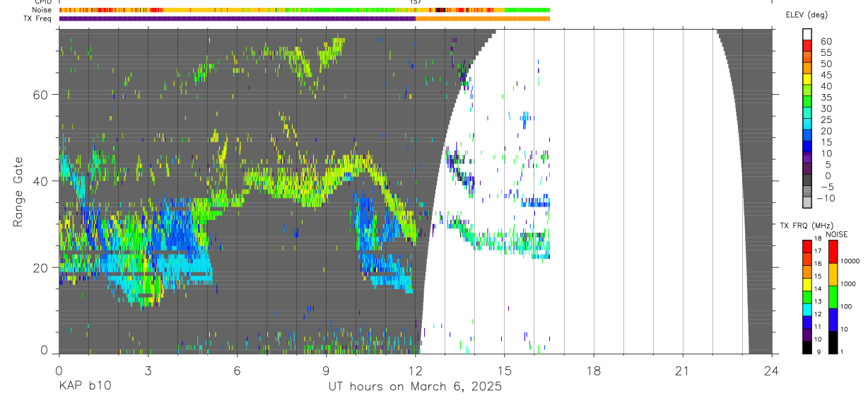
Task: Click the green 100–1000 segment of NOISE colorbar
Action: [833, 296]
